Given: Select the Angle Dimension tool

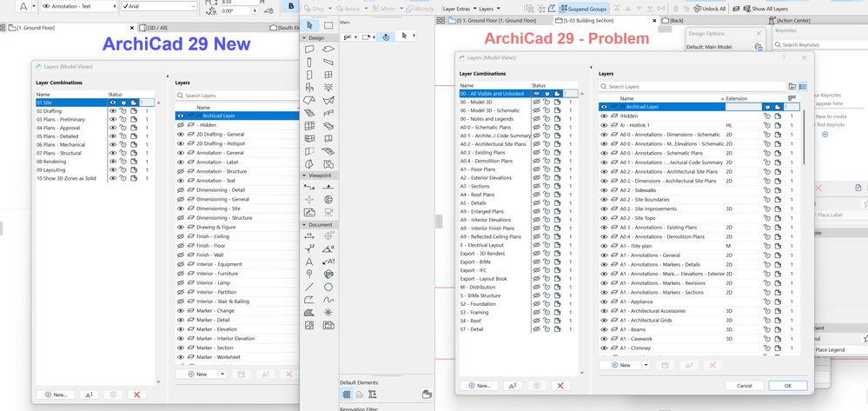Looking at the screenshot, I should (328, 249).
